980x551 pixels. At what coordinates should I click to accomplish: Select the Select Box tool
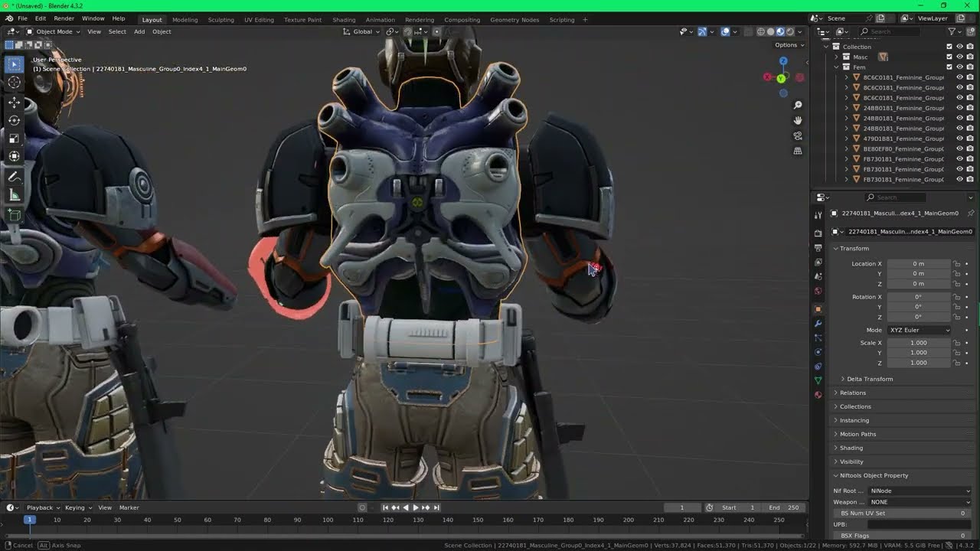(x=14, y=65)
